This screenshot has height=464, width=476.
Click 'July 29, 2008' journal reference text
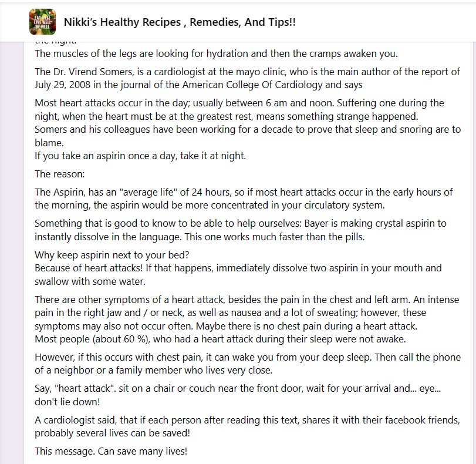click(x=63, y=85)
